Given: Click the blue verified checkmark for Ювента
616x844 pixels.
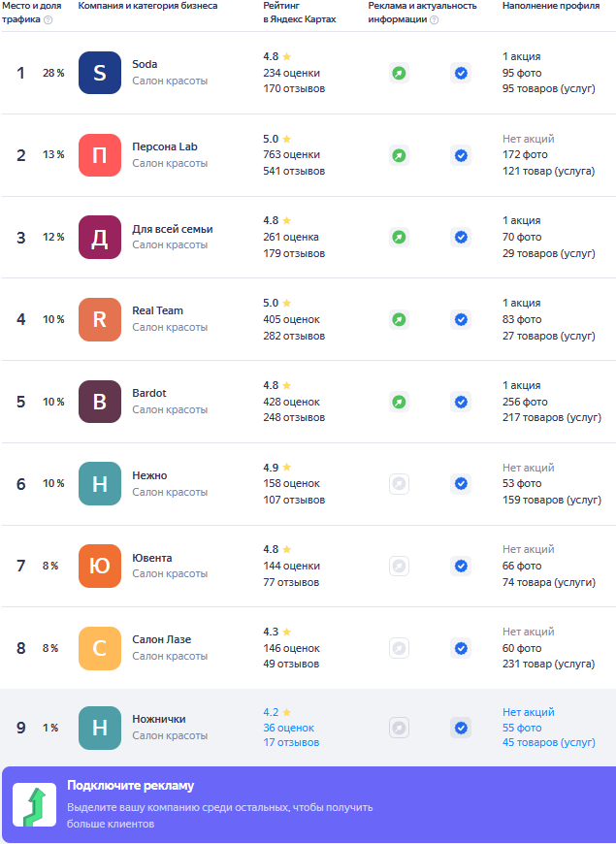Looking at the screenshot, I should coord(461,566).
